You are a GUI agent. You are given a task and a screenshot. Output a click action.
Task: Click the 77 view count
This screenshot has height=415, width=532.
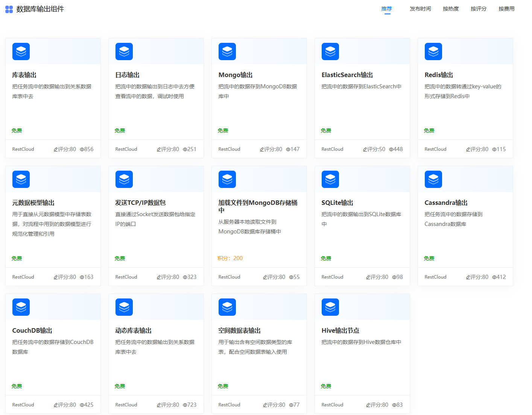click(x=296, y=405)
